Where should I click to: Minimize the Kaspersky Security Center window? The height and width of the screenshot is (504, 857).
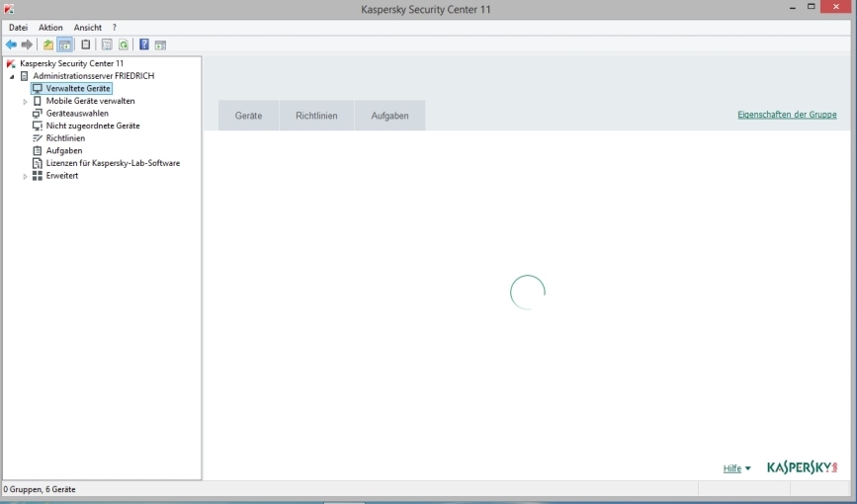click(793, 8)
